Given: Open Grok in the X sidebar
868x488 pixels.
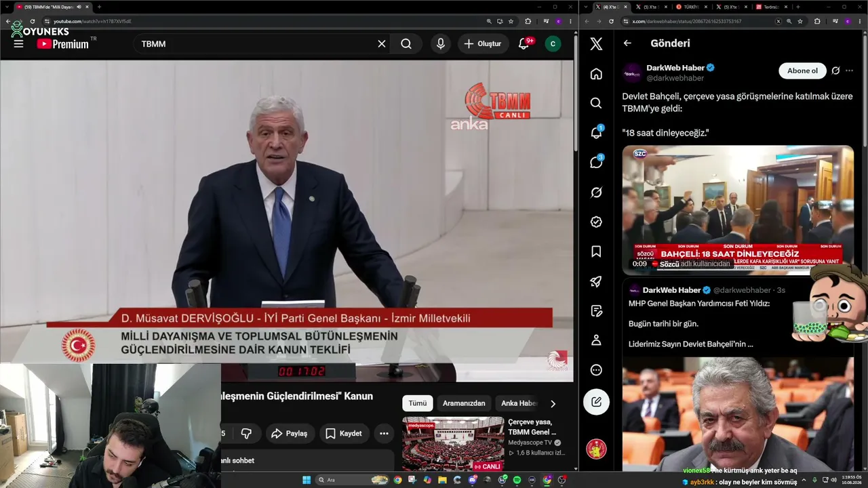Looking at the screenshot, I should click(x=596, y=192).
